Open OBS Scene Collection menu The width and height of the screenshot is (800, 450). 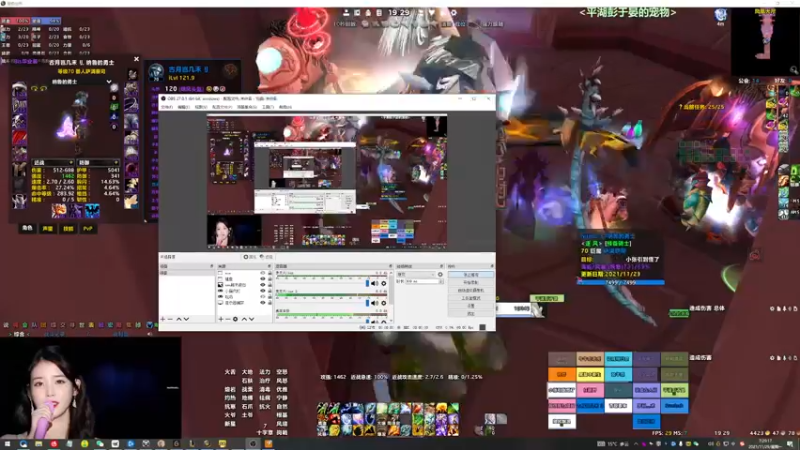[x=247, y=107]
